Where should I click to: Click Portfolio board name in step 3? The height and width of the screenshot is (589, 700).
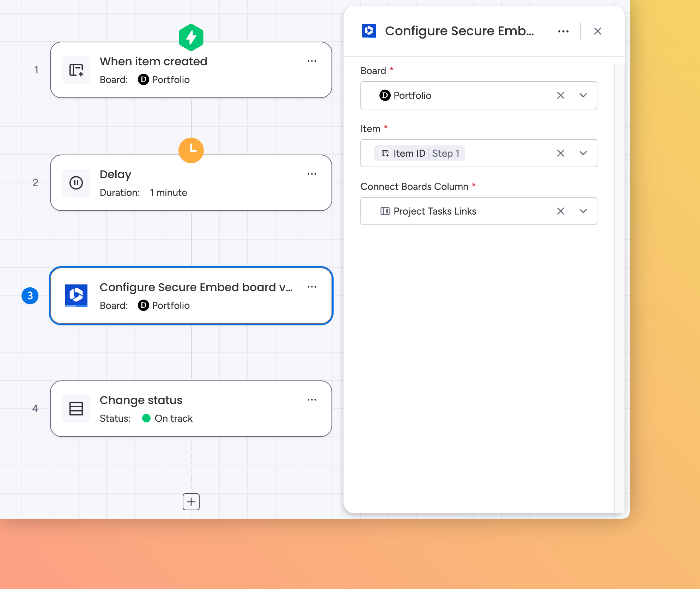click(171, 306)
